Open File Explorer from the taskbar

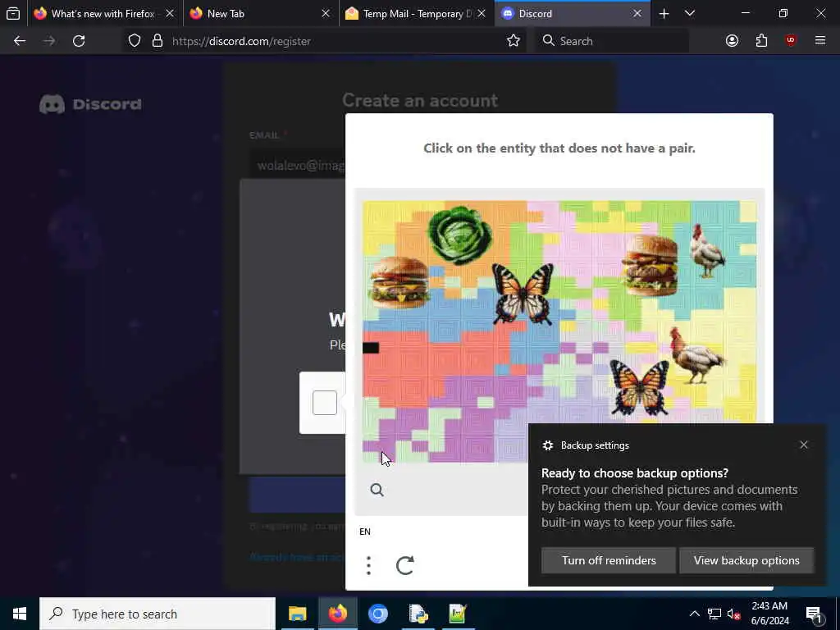click(297, 614)
